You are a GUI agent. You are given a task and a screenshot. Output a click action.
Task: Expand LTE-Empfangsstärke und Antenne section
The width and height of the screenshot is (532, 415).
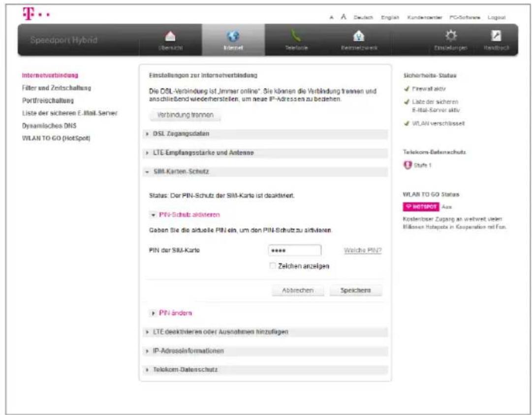265,153
